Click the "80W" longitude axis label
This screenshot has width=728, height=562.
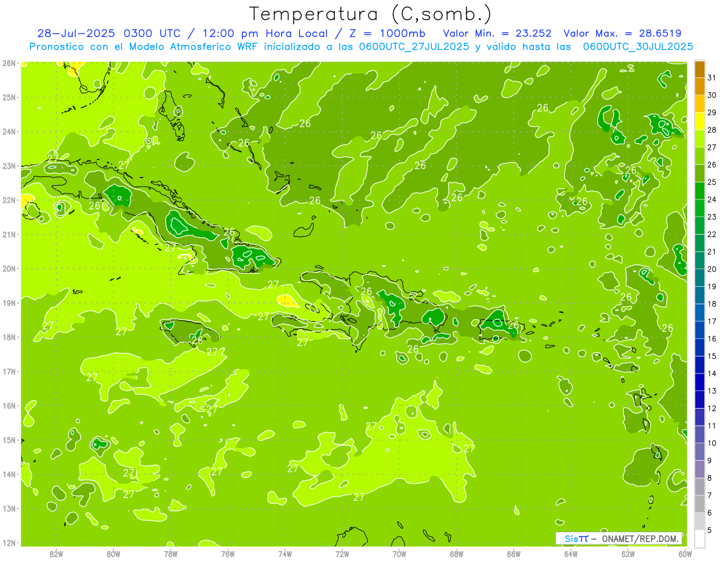113,554
